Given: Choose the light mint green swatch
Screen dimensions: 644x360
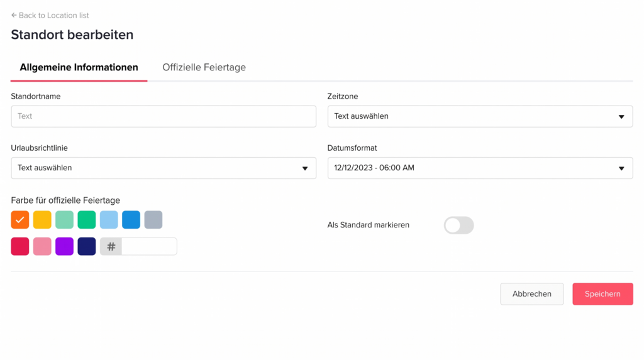Looking at the screenshot, I should [64, 220].
